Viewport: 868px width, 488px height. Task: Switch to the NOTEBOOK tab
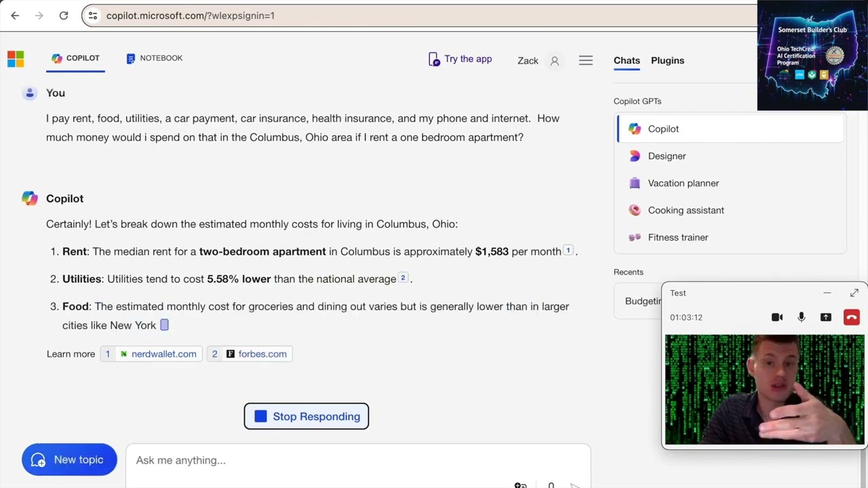(x=154, y=58)
